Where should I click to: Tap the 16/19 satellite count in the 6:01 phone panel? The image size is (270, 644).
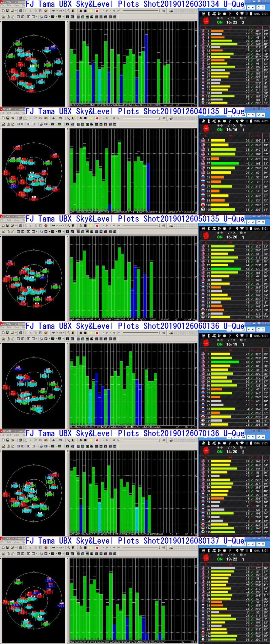point(232,344)
